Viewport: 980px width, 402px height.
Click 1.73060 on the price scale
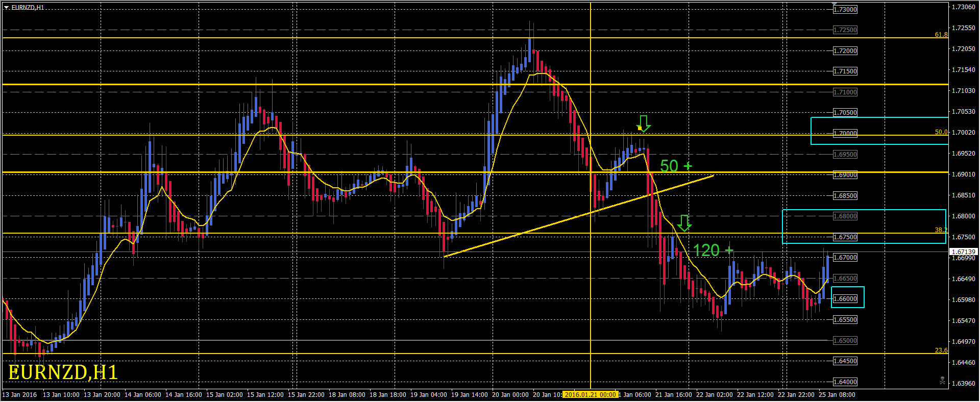[x=964, y=7]
